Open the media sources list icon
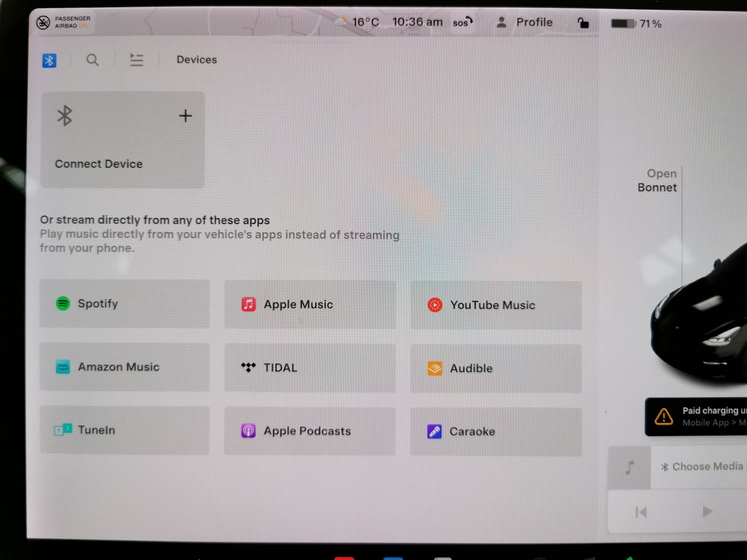This screenshot has width=747, height=560. pos(136,60)
